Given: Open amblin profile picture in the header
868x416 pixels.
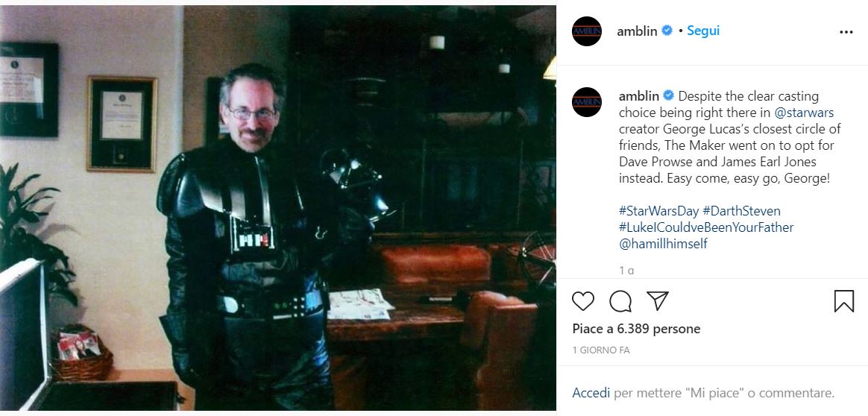Looking at the screenshot, I should coord(587,31).
